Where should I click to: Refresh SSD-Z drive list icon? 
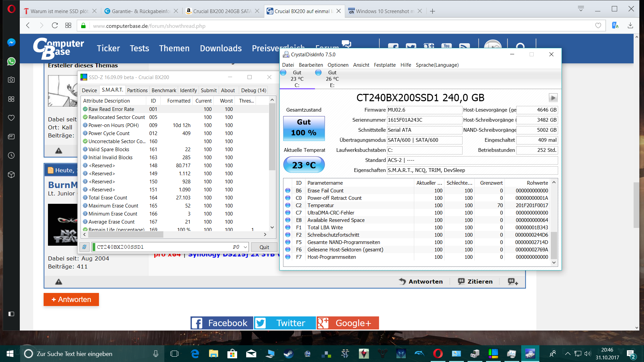[85, 247]
